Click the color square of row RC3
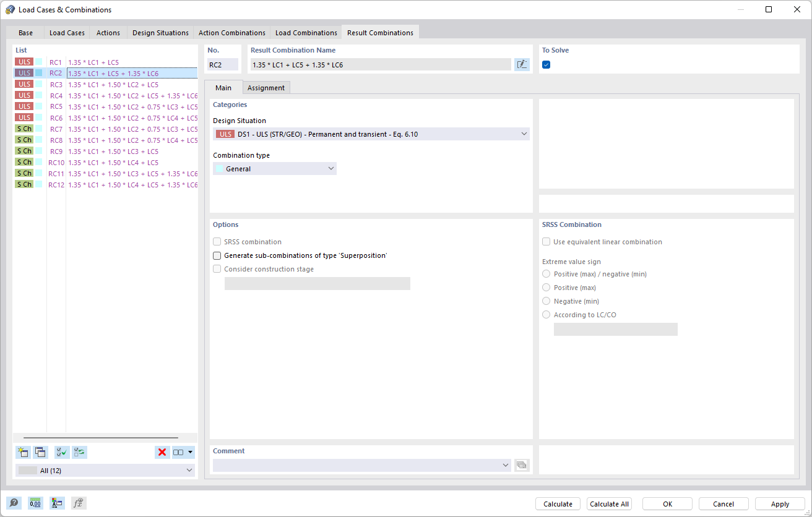Screen dimensions: 812x517 tap(39, 84)
